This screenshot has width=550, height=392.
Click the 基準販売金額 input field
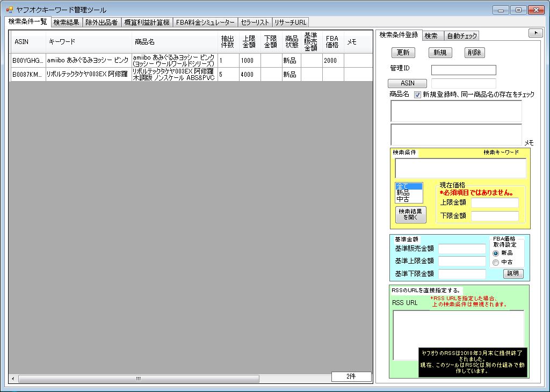(x=462, y=249)
